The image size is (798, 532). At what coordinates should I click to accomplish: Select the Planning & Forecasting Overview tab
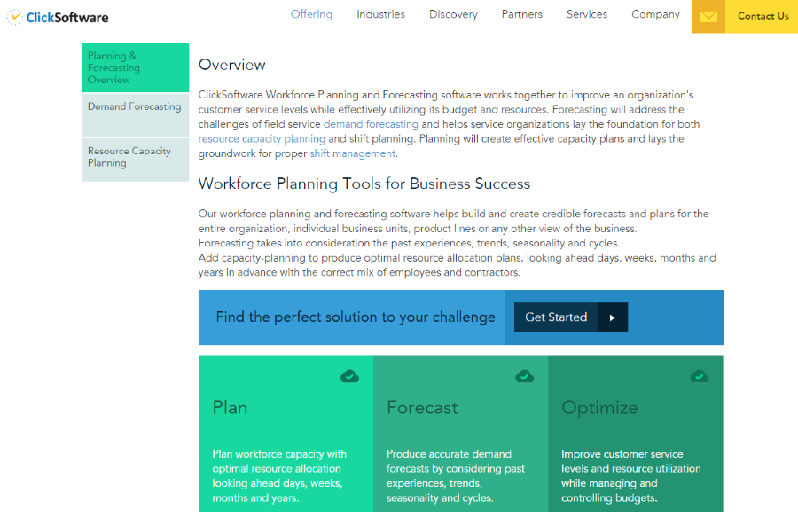click(x=134, y=67)
